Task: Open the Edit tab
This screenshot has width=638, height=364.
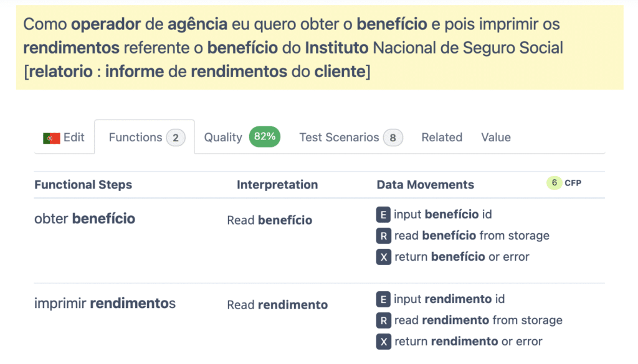Action: click(74, 138)
